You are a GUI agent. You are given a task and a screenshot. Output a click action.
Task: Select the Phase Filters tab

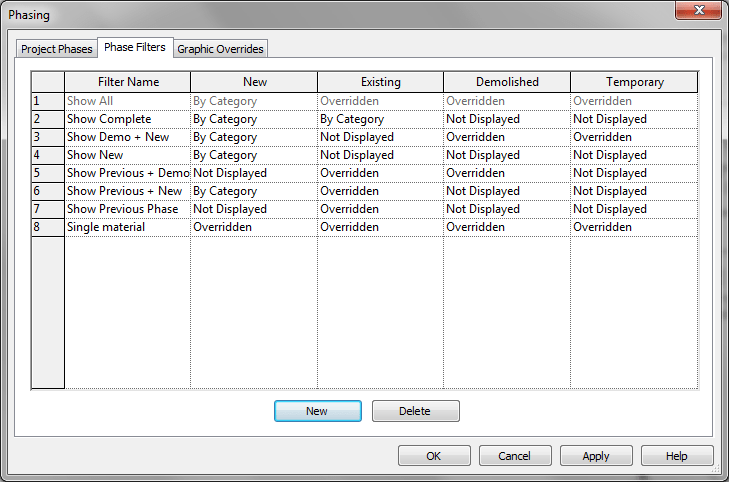pyautogui.click(x=134, y=48)
